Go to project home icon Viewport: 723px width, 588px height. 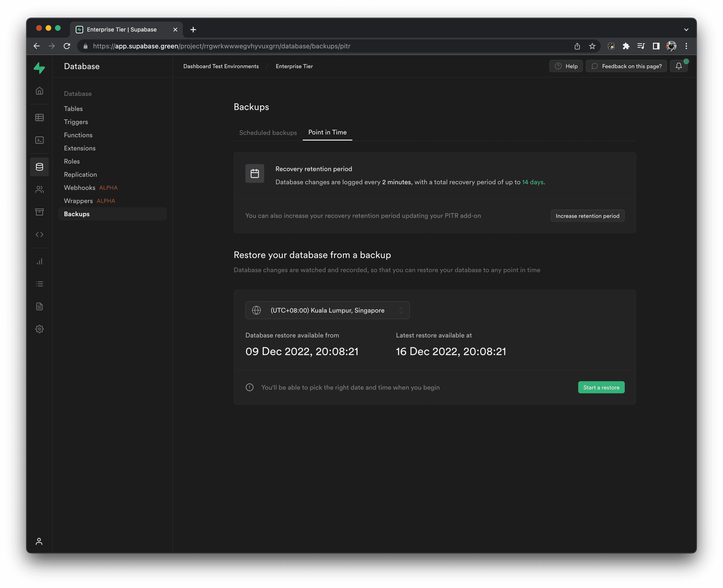(x=39, y=91)
